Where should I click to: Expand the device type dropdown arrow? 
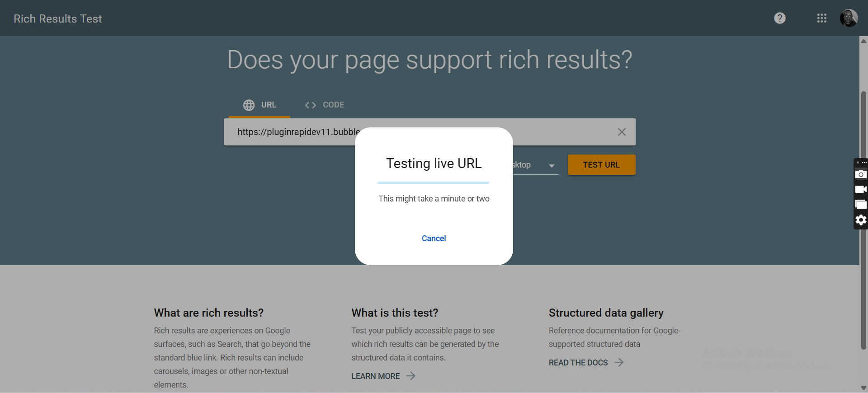point(552,166)
